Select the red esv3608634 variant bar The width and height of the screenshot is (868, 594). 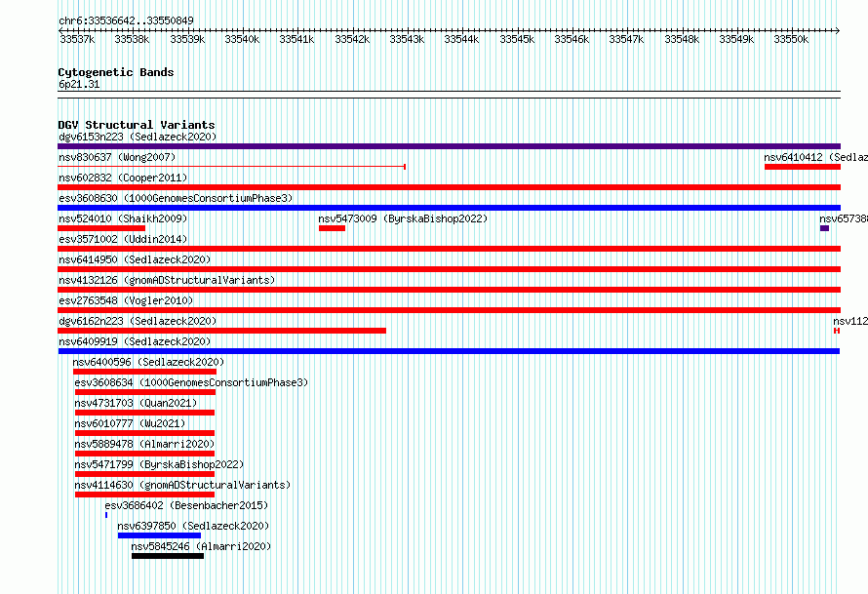click(x=145, y=392)
